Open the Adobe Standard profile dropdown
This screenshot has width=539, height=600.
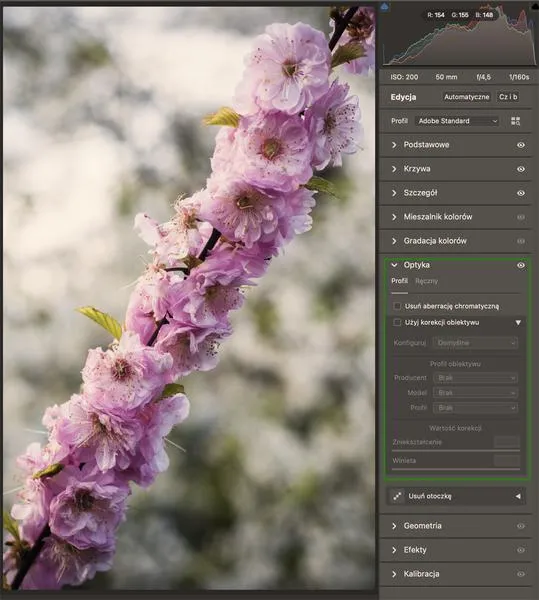coord(457,121)
